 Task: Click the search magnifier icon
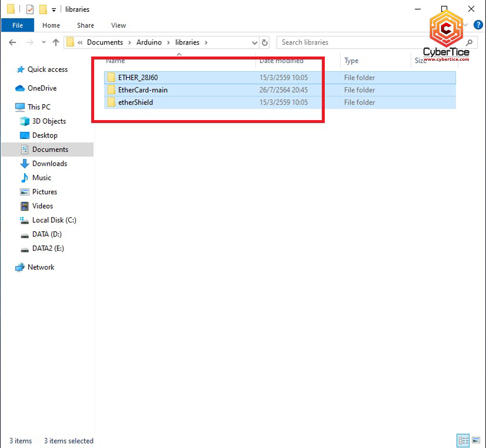tap(469, 42)
